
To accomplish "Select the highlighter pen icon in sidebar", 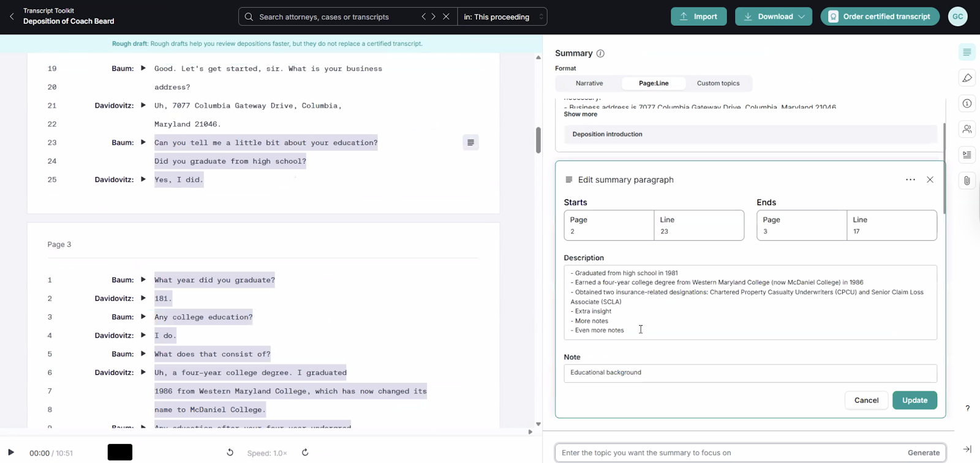I will (x=967, y=78).
